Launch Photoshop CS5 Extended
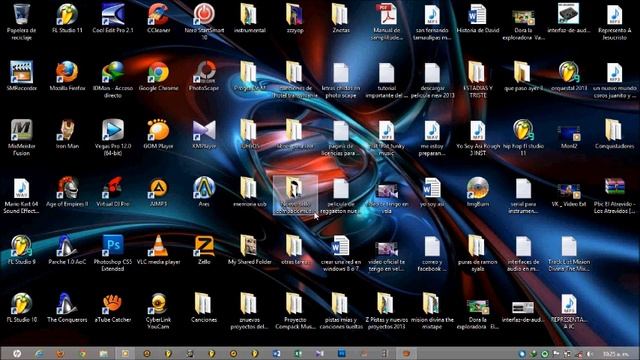640x360 pixels. coord(113,253)
